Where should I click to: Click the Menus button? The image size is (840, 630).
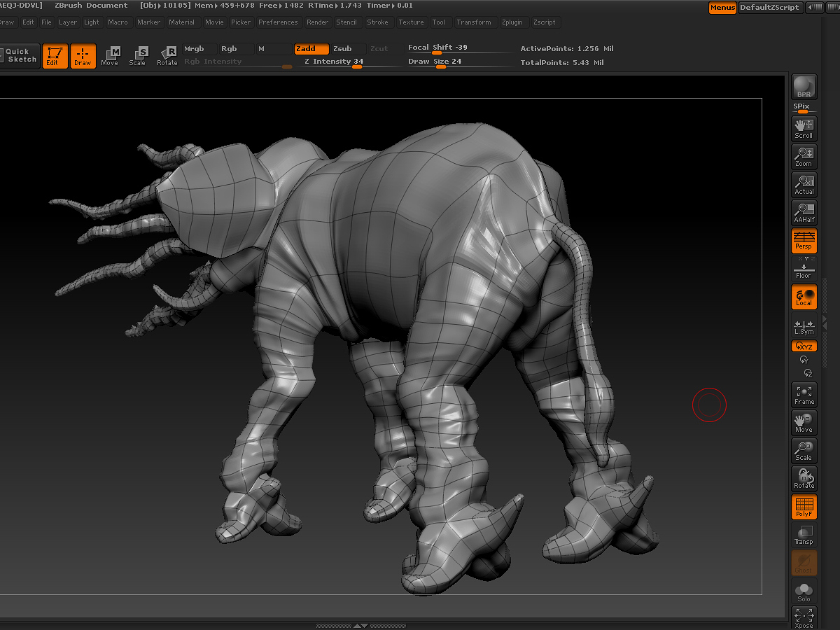coord(722,8)
